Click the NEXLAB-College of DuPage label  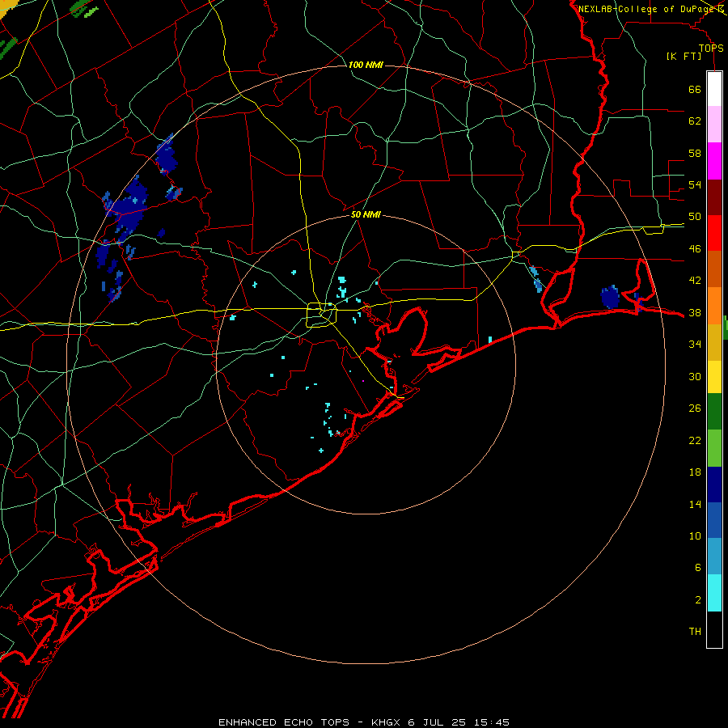pyautogui.click(x=647, y=9)
